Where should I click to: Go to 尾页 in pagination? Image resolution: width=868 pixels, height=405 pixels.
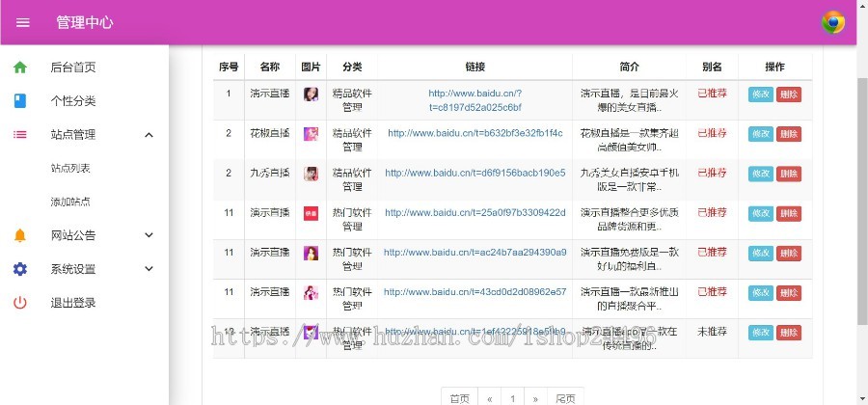pyautogui.click(x=566, y=397)
